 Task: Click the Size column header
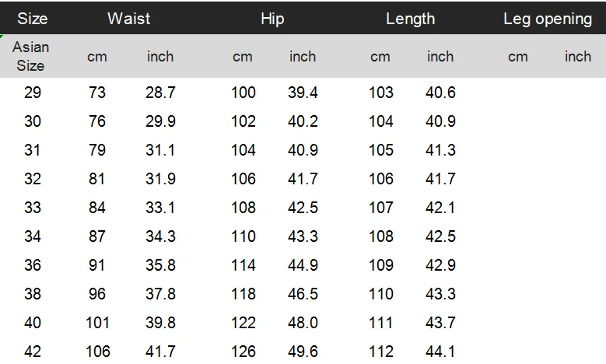(31, 18)
